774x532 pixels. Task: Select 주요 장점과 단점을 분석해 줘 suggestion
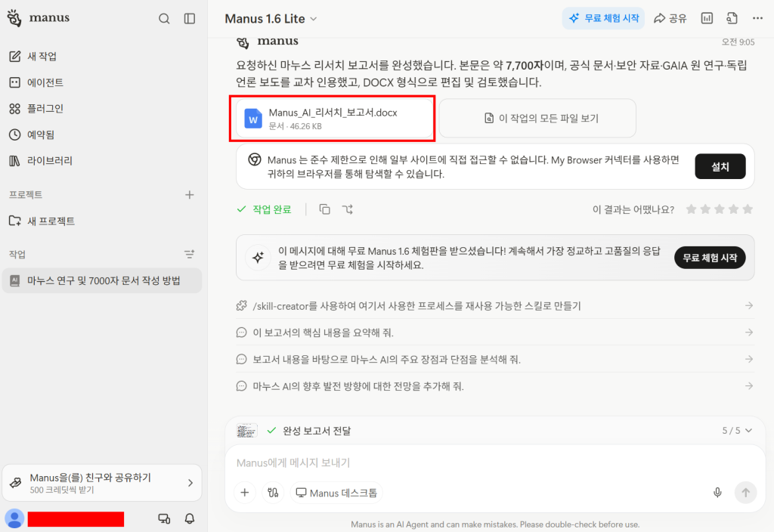click(495, 359)
